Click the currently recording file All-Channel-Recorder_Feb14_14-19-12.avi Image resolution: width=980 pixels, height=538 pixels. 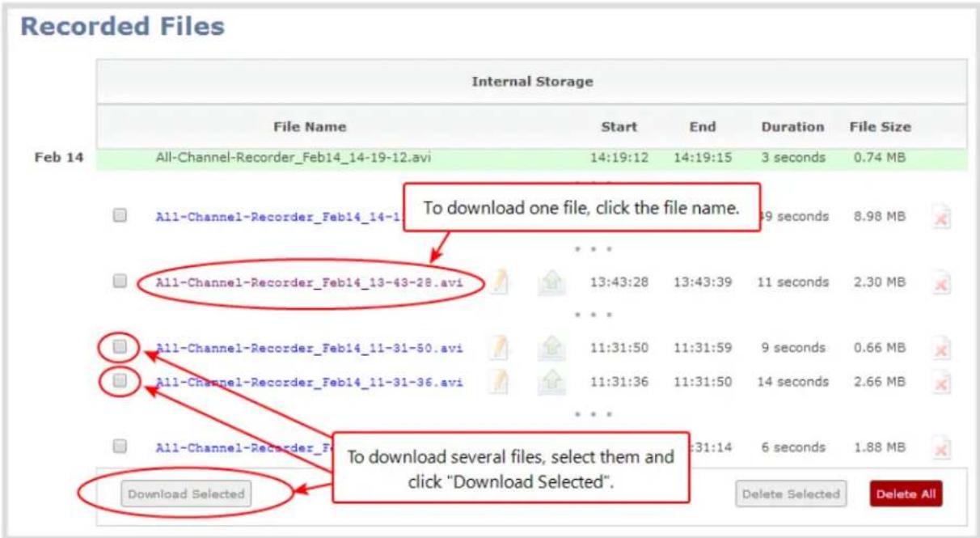(x=293, y=158)
